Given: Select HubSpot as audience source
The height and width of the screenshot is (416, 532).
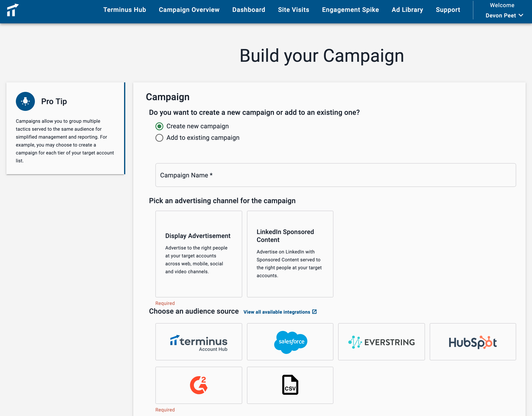Looking at the screenshot, I should pyautogui.click(x=473, y=342).
